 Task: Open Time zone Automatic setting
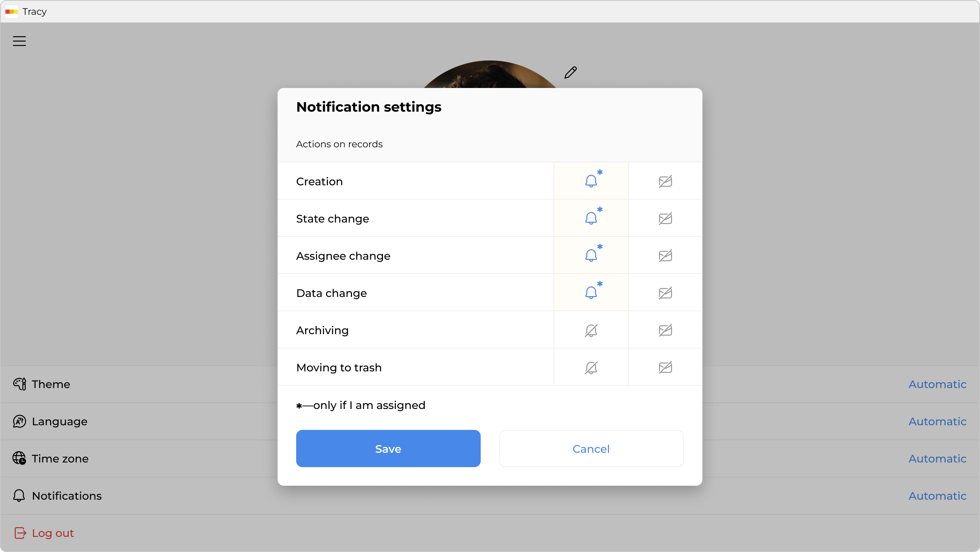click(937, 459)
